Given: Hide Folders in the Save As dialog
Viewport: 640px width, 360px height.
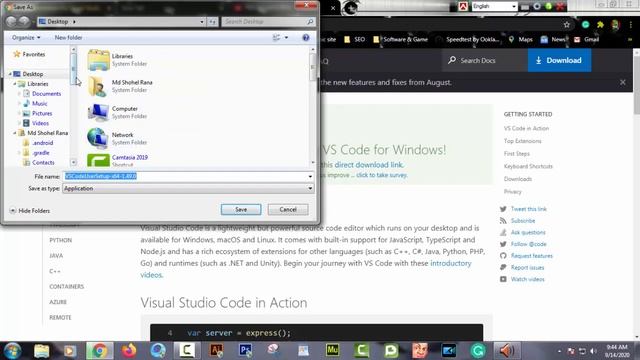Looking at the screenshot, I should pos(30,211).
